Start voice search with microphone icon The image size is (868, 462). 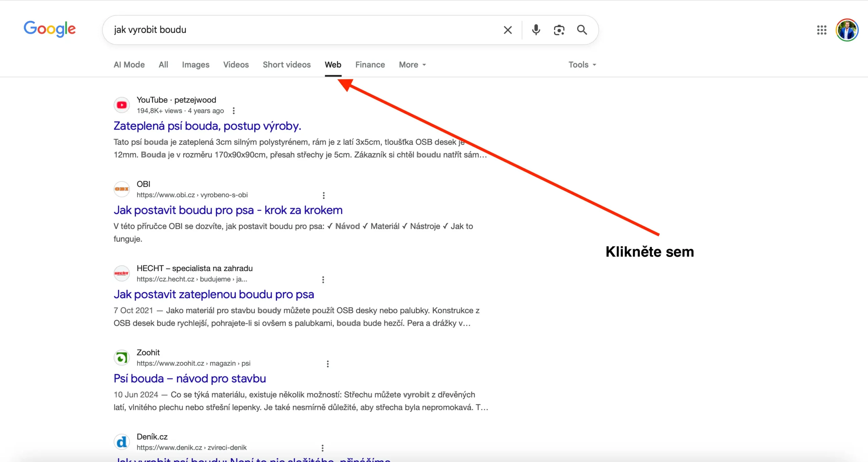(536, 30)
